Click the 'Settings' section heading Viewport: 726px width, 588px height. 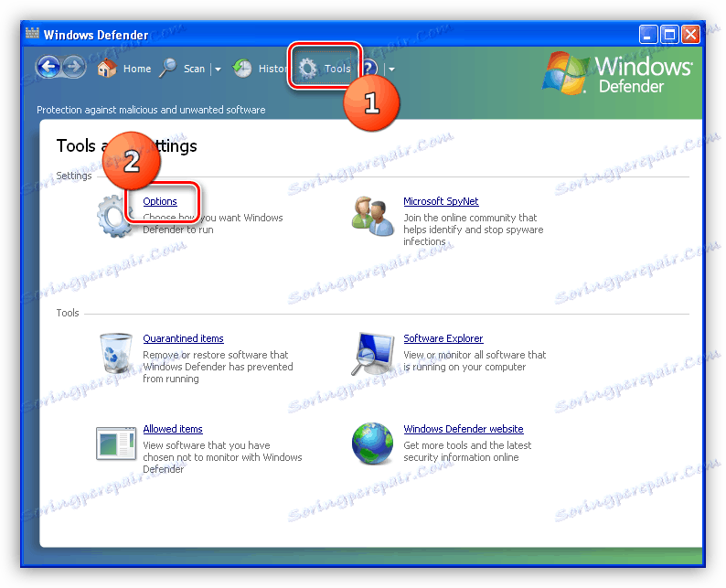pyautogui.click(x=74, y=176)
